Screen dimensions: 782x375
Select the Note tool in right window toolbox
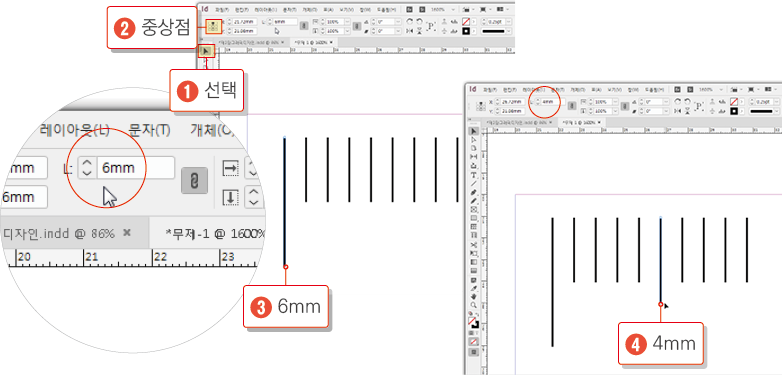point(474,280)
